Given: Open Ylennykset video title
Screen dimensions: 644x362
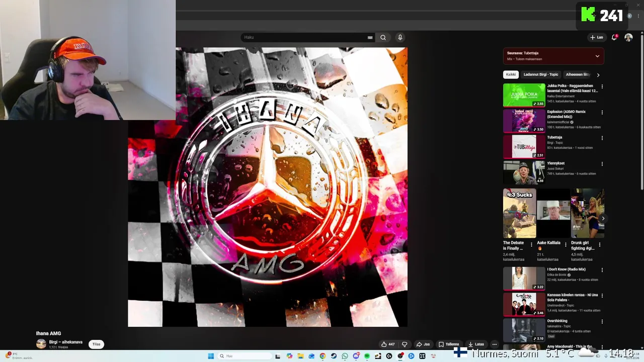Looking at the screenshot, I should (556, 163).
